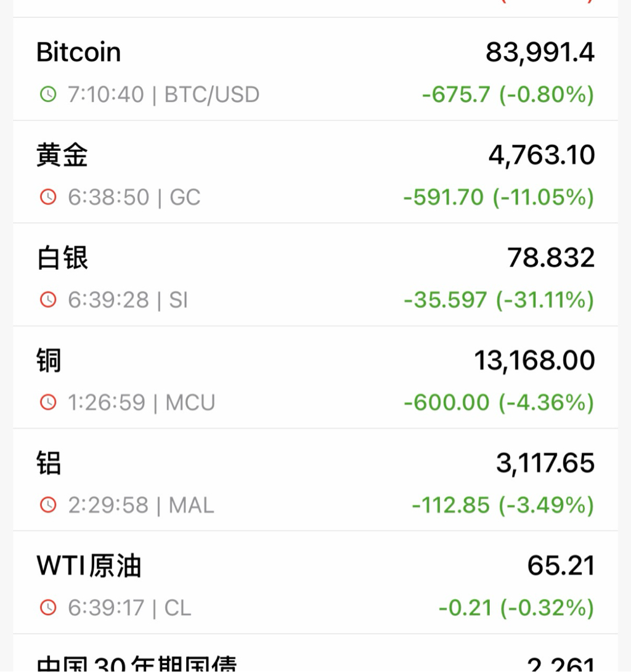This screenshot has height=672, width=631.
Task: Tap the gold price 4,763.10
Action: tap(542, 155)
